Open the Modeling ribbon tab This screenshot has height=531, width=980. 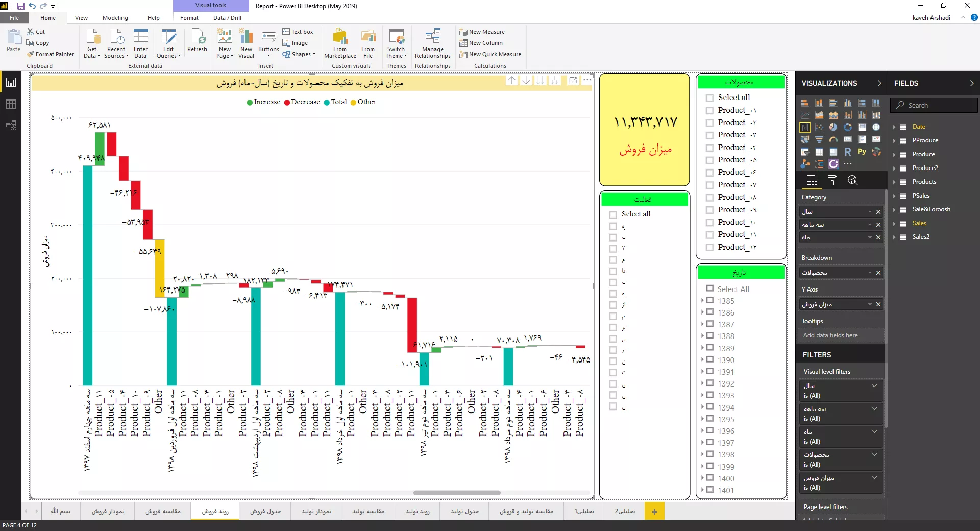pyautogui.click(x=115, y=18)
